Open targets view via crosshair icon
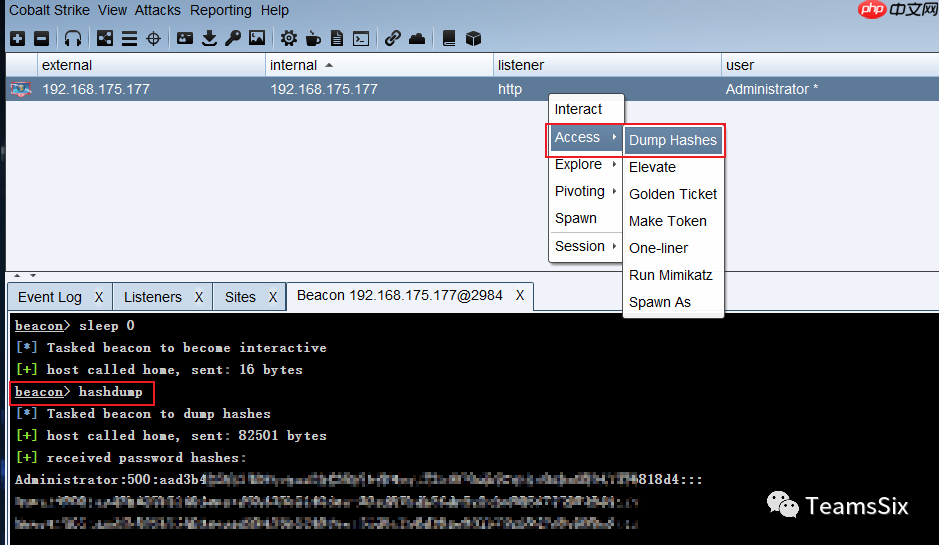This screenshot has width=939, height=545. [154, 39]
